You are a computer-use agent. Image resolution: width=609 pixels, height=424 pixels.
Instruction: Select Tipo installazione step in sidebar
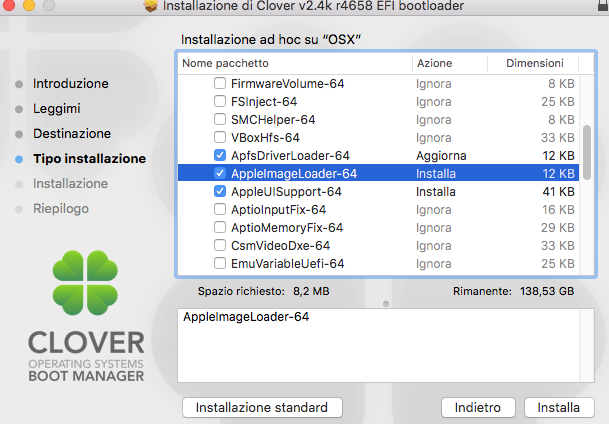tap(89, 158)
